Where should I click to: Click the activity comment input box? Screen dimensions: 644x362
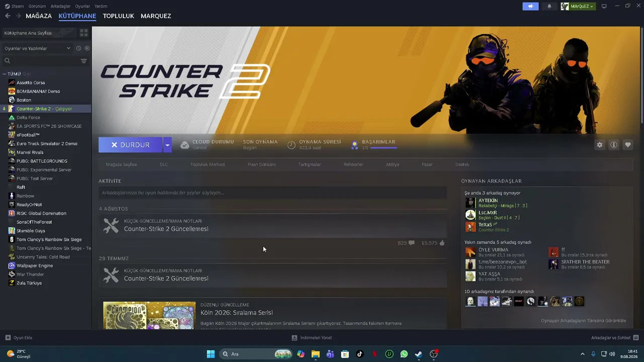[x=273, y=193]
